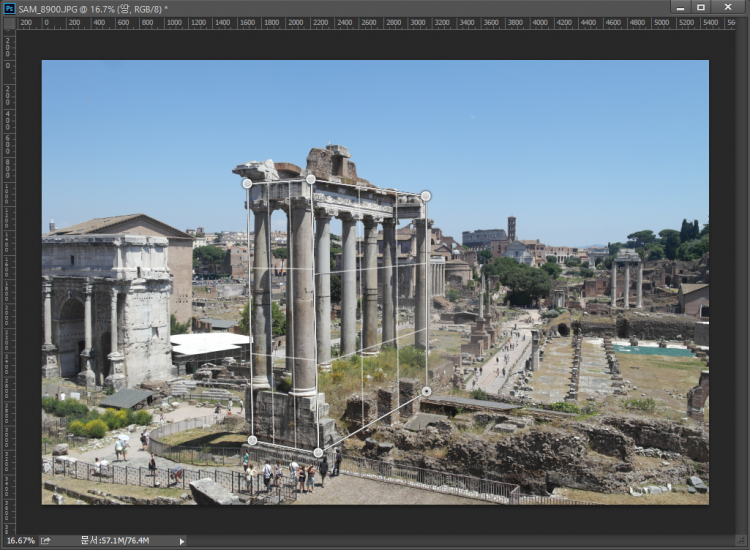Image resolution: width=750 pixels, height=550 pixels.
Task: Select the top-right perspective warp pin
Action: pos(426,196)
